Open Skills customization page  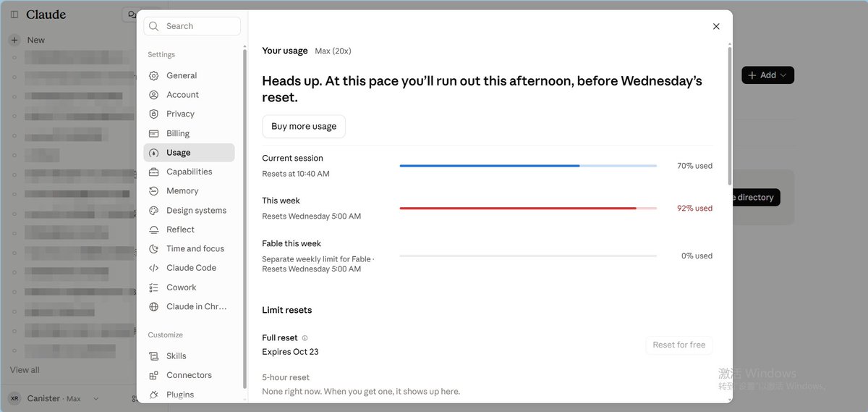pyautogui.click(x=189, y=356)
